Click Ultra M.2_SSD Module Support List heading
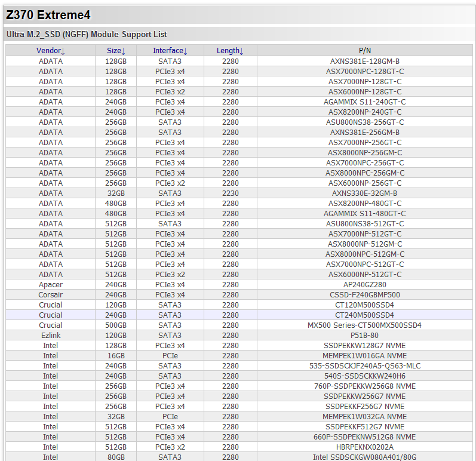 click(87, 35)
